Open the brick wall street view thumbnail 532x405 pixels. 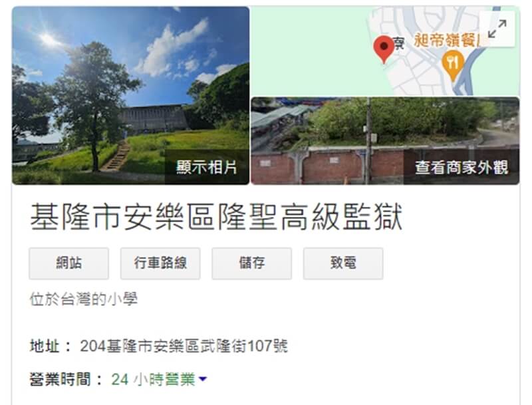[x=385, y=141]
